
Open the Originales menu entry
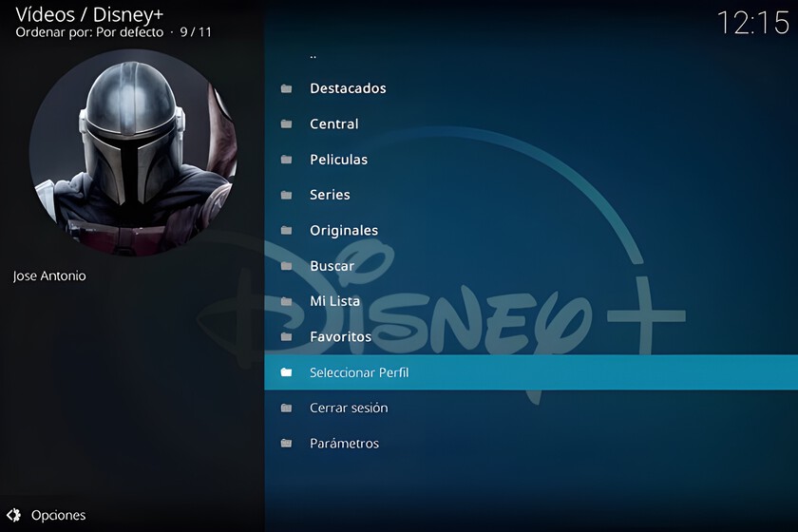click(x=531, y=230)
